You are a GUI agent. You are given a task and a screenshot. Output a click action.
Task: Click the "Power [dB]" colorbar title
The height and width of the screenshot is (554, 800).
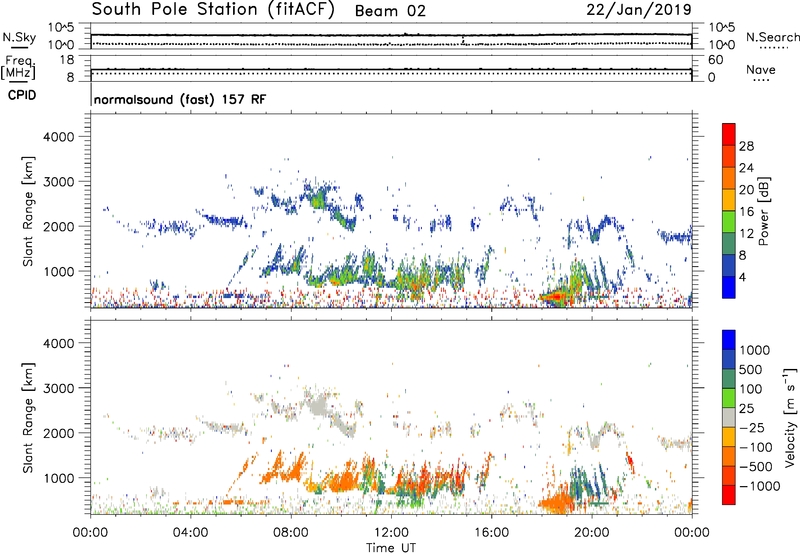pos(764,211)
